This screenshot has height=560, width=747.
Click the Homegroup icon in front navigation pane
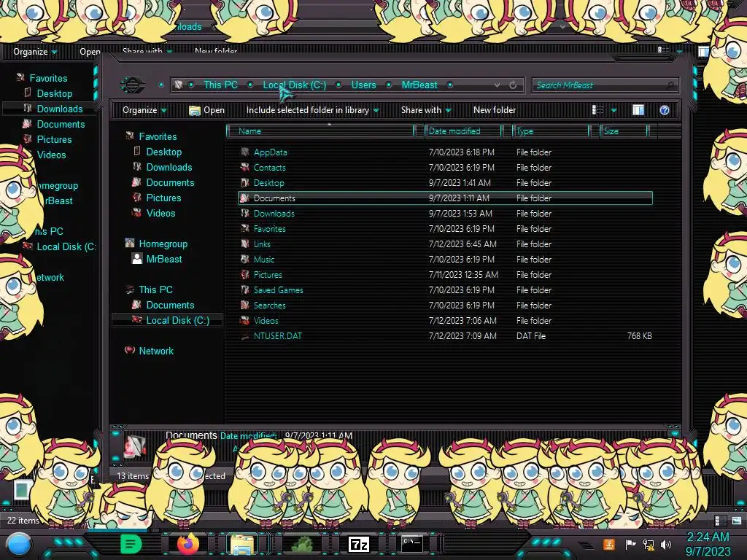130,244
